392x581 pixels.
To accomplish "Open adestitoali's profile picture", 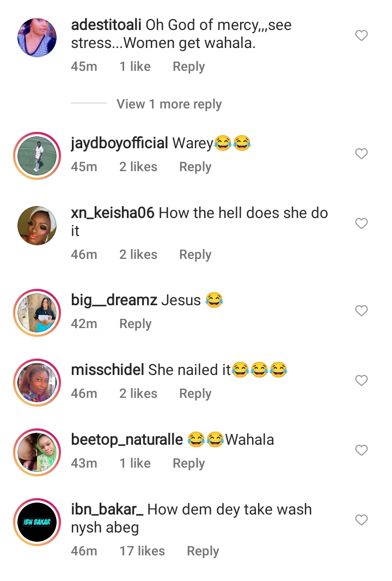I will pyautogui.click(x=37, y=38).
